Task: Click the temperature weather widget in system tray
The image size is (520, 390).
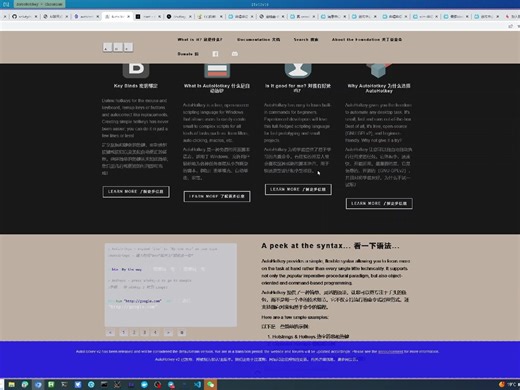Action: 508,384
